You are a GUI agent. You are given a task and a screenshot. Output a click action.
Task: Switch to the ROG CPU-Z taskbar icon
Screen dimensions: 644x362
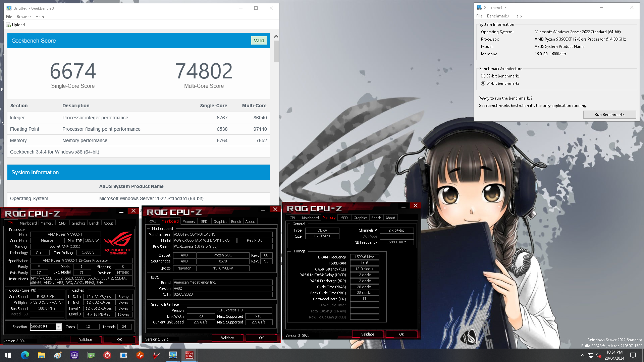click(189, 355)
